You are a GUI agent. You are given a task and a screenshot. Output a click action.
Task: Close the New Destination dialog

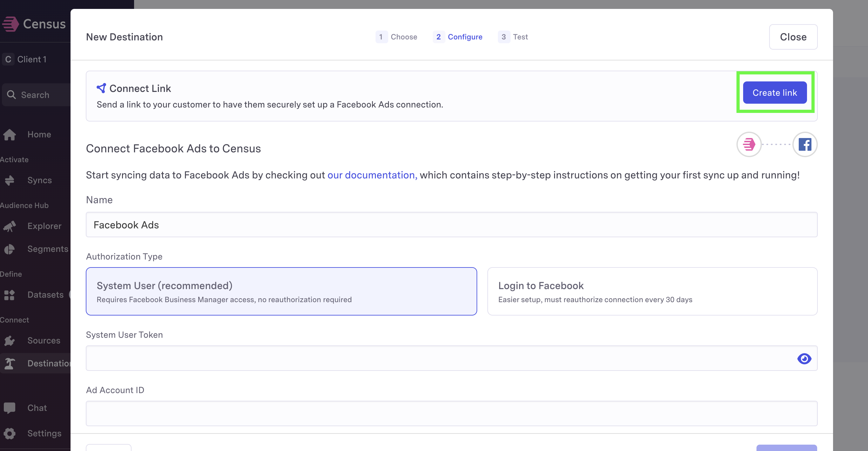click(x=793, y=37)
